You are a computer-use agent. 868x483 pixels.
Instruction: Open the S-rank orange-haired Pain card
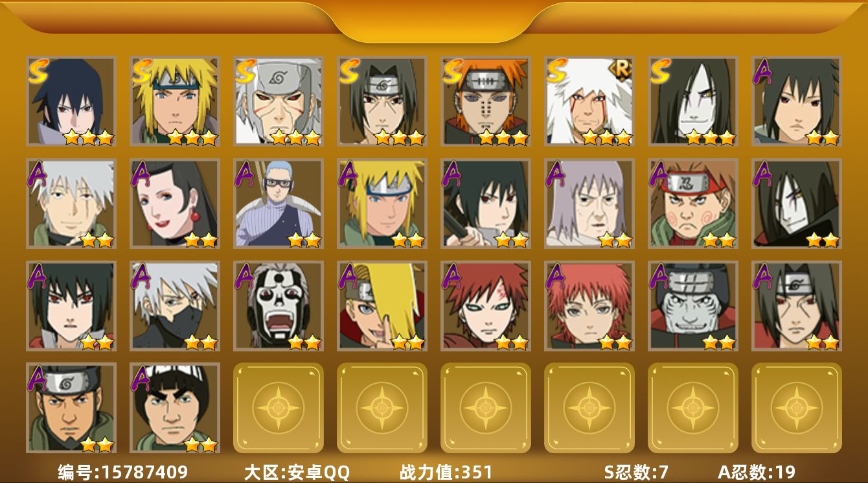coord(486,101)
